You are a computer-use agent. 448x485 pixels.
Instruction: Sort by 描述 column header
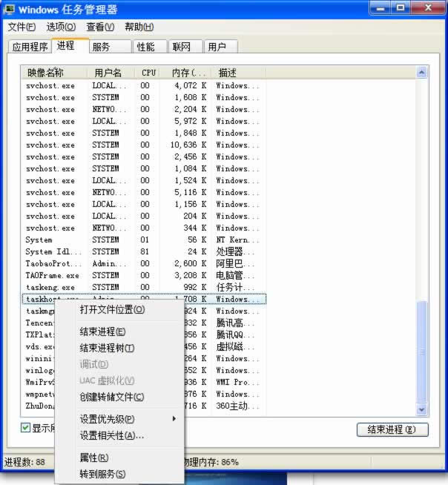pyautogui.click(x=238, y=73)
